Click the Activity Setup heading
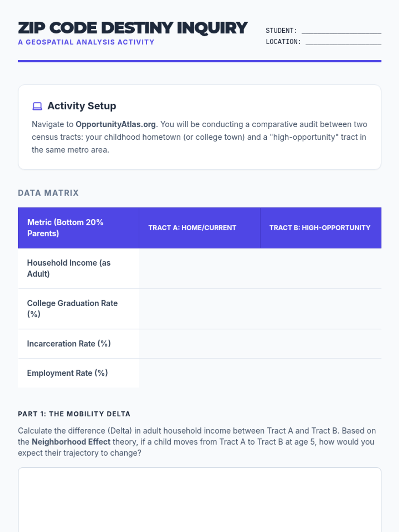The image size is (399, 532). pos(82,106)
